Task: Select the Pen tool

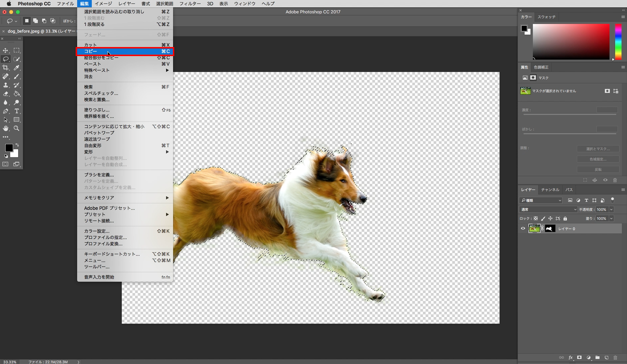Action: (5, 111)
